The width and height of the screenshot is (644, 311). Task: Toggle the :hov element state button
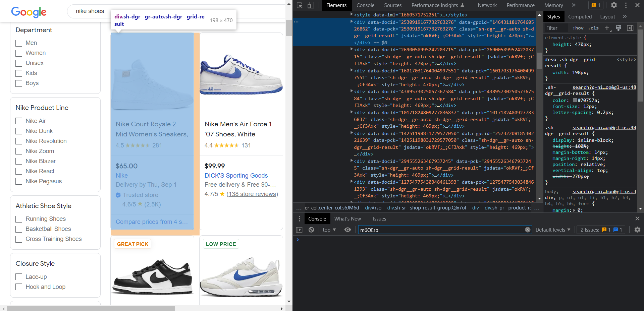click(x=578, y=28)
